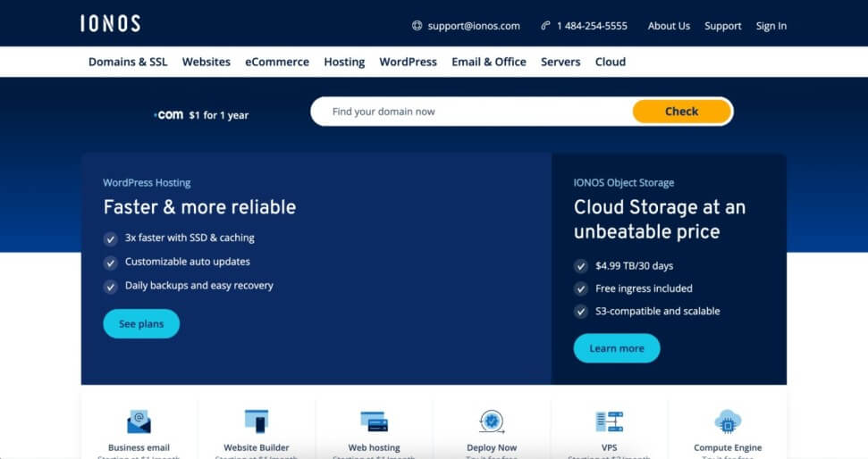
Task: Open the Servers menu
Action: coord(560,62)
